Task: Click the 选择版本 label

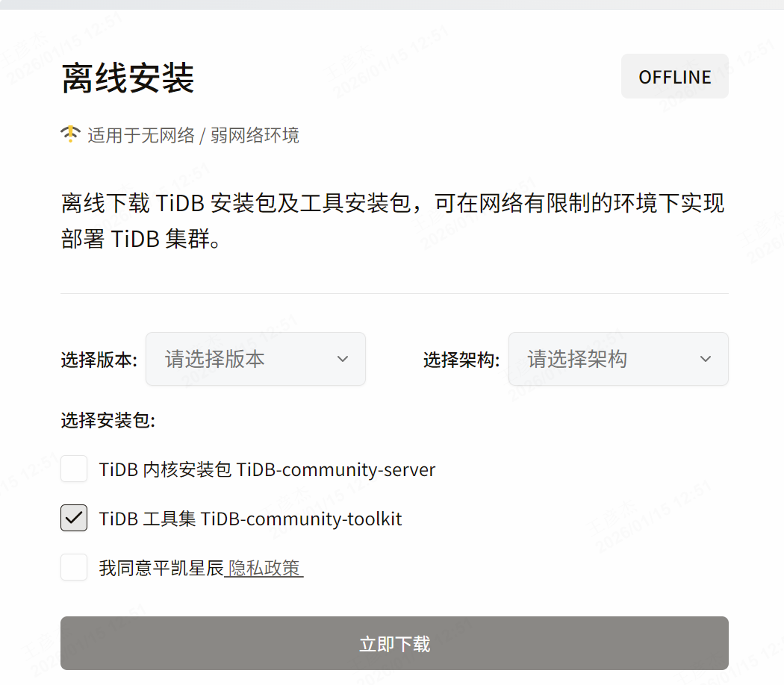Action: (99, 360)
